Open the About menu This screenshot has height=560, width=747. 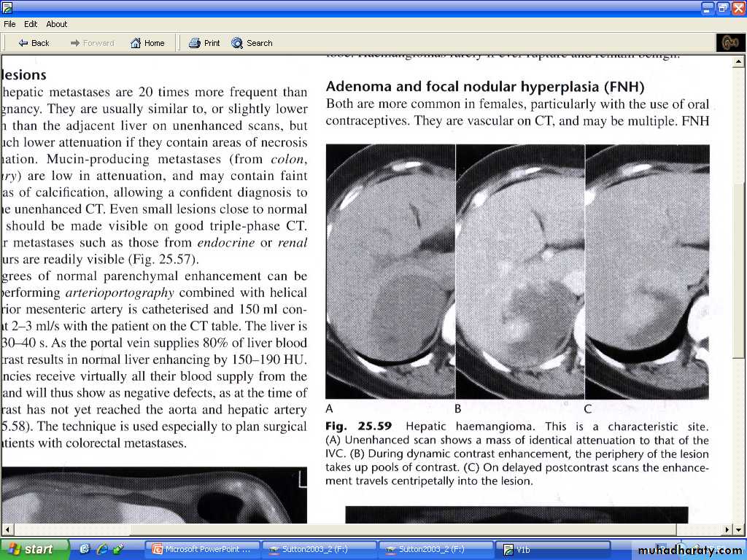coord(57,24)
